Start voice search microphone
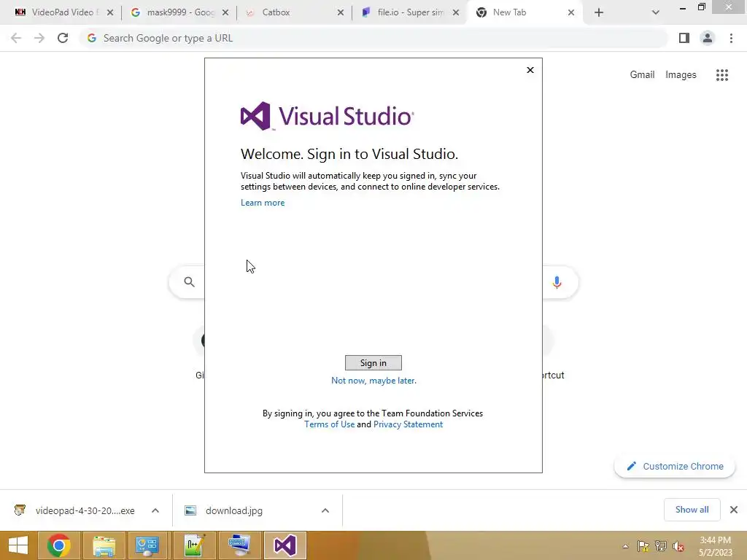 (x=557, y=282)
